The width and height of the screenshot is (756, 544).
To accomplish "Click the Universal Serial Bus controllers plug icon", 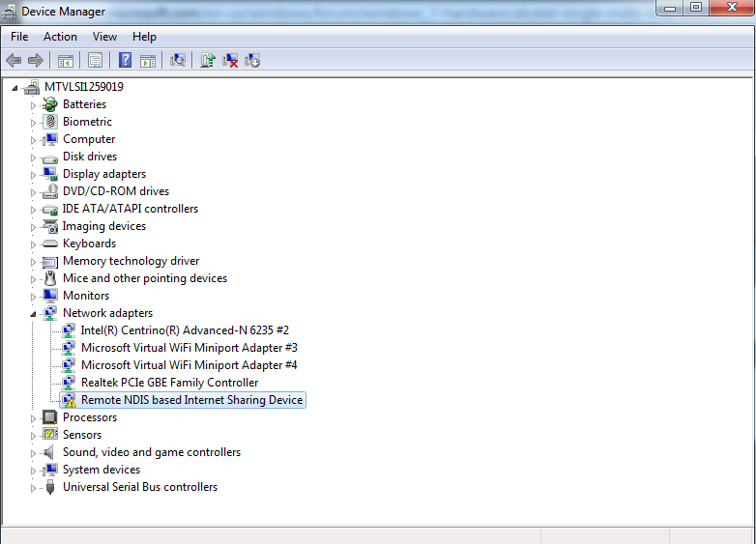I will (50, 487).
